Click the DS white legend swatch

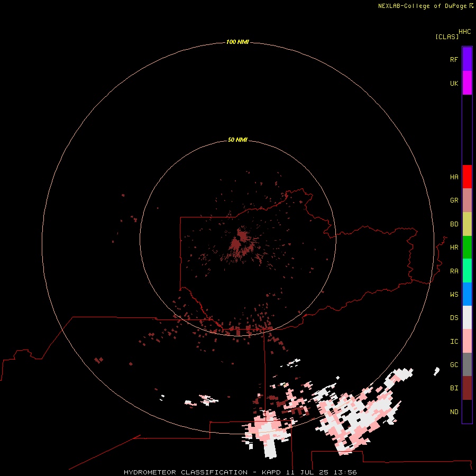467,317
